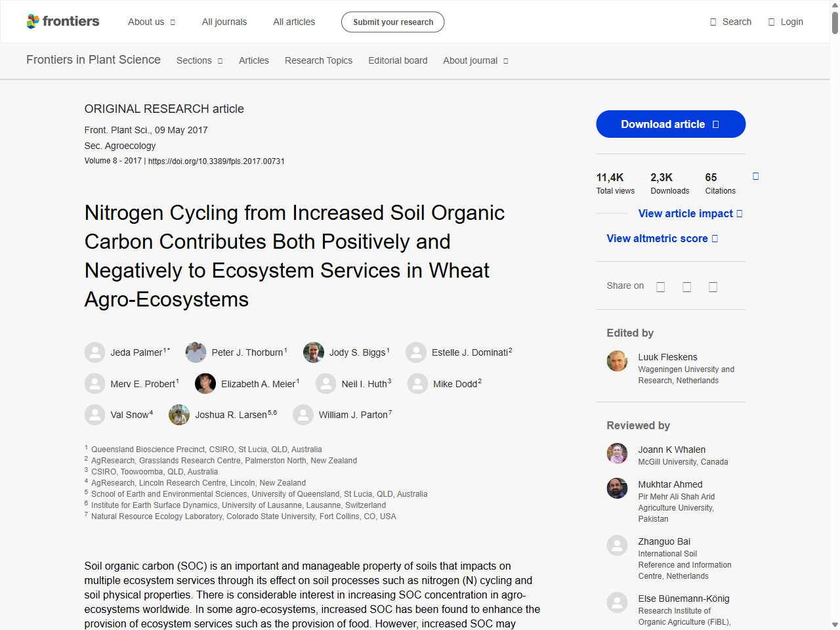Click Elizabeth A. Meier's author photo

point(205,383)
